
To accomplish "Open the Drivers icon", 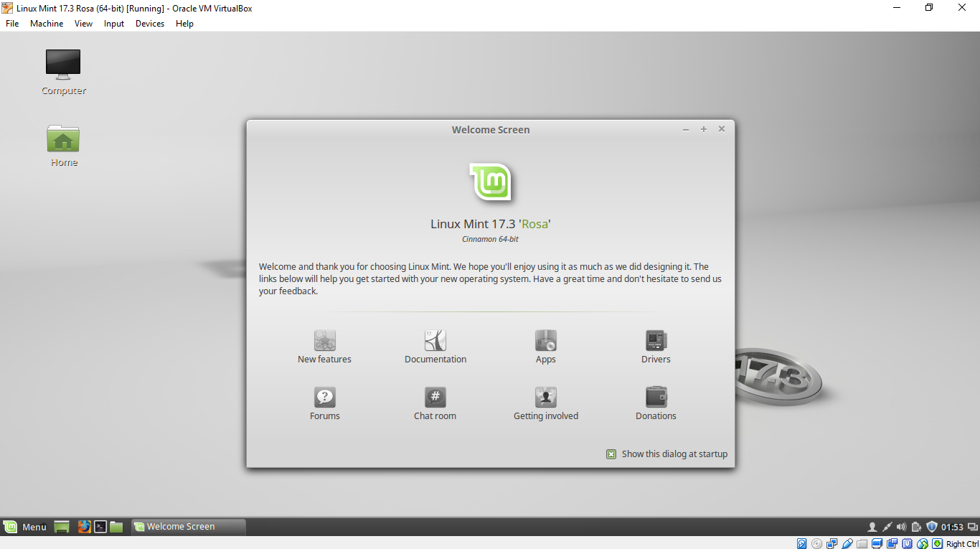I will point(656,340).
